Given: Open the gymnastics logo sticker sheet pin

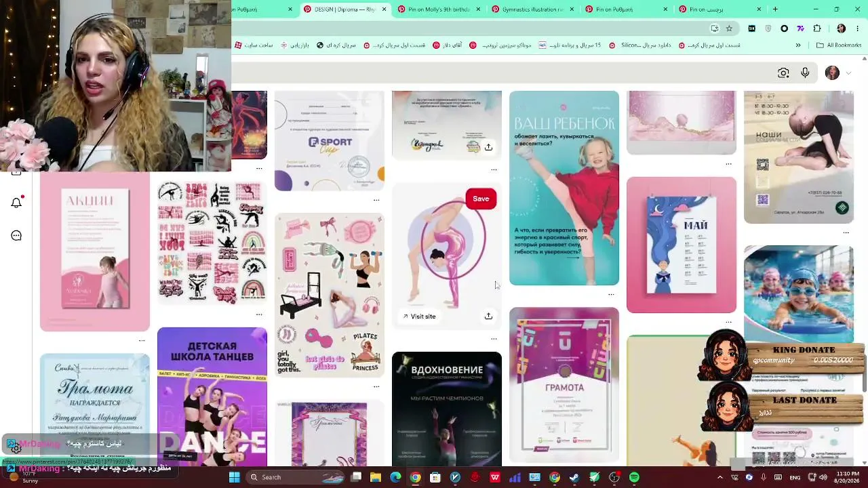Looking at the screenshot, I should (x=212, y=243).
